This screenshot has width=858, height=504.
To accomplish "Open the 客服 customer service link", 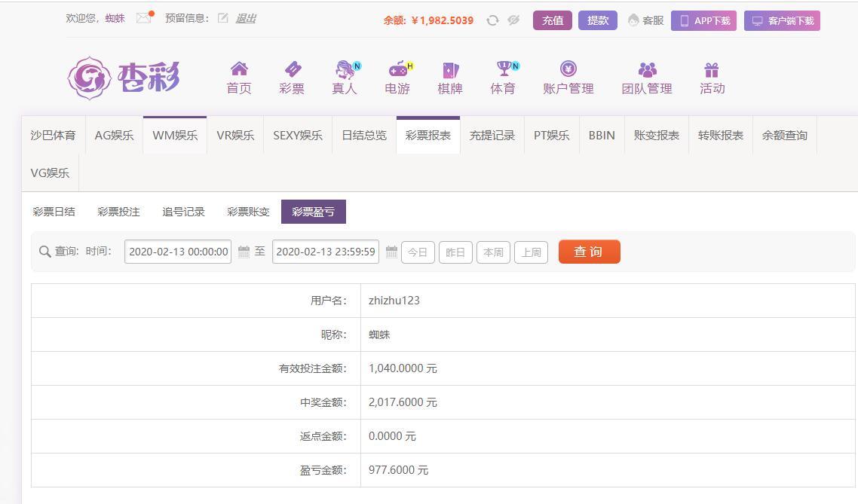I will pyautogui.click(x=646, y=20).
